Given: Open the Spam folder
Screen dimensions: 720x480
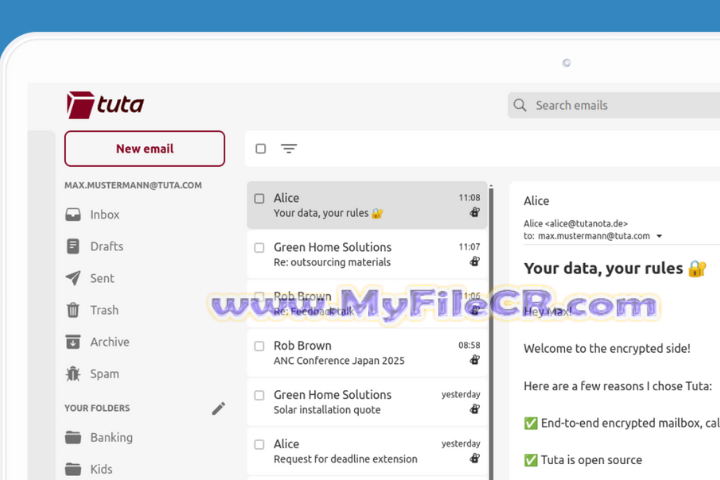Looking at the screenshot, I should click(104, 374).
